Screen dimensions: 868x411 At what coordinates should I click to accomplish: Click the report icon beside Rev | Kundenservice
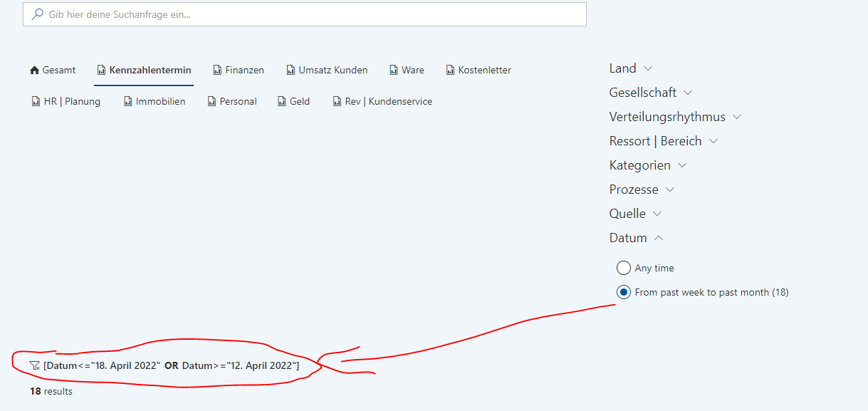pyautogui.click(x=338, y=101)
